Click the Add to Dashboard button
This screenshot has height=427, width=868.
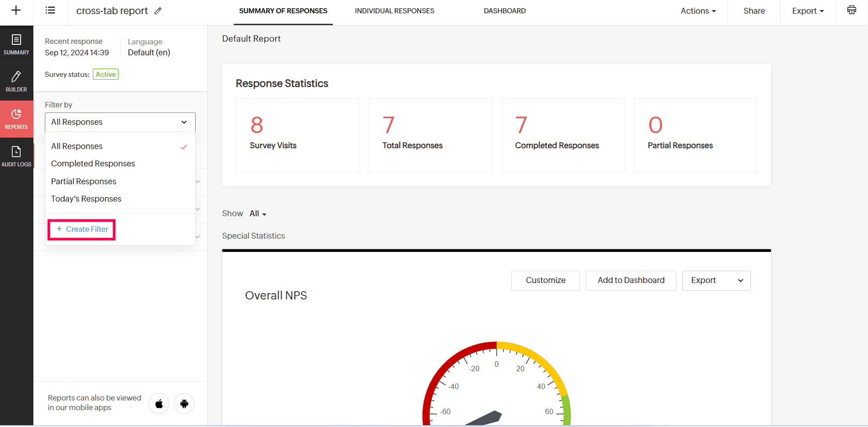tap(631, 280)
